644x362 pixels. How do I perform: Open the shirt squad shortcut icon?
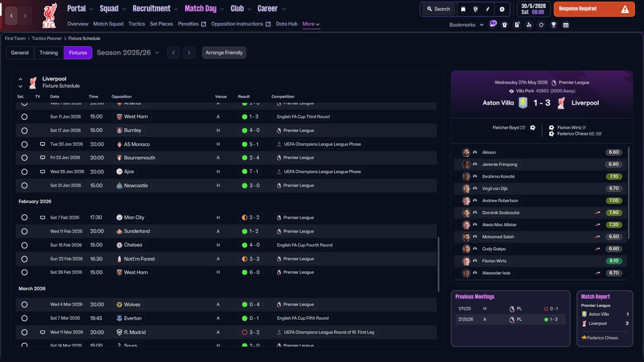[x=505, y=25]
